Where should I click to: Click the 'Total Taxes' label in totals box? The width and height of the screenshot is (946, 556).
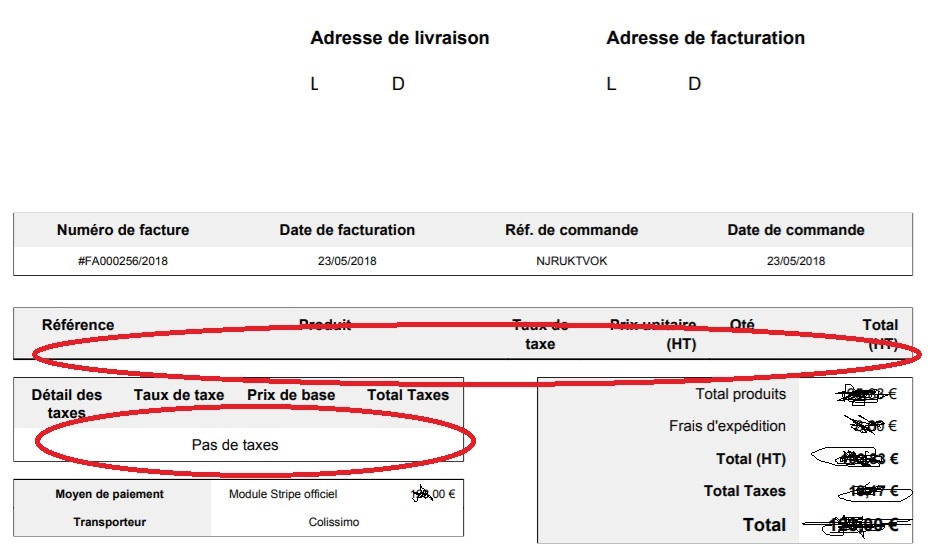pos(744,491)
